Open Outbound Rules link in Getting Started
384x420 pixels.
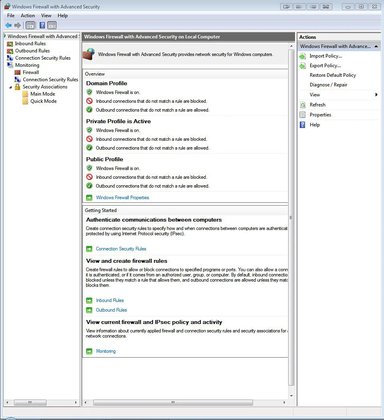pyautogui.click(x=111, y=310)
